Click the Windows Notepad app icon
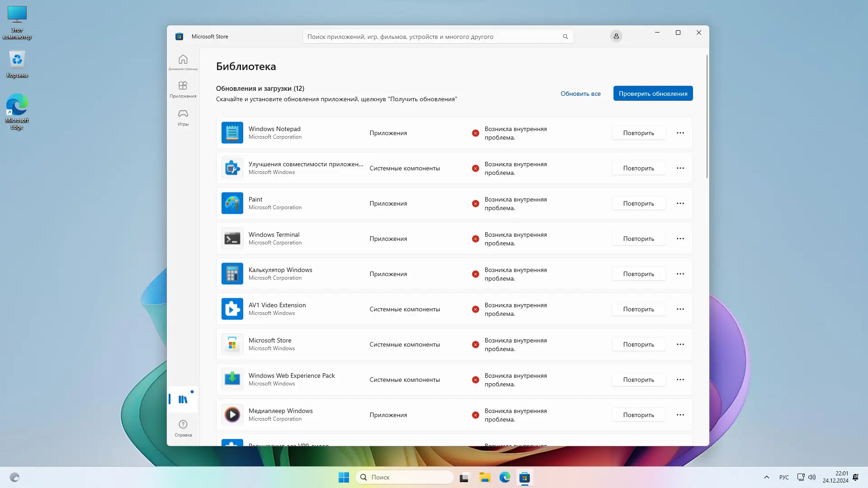This screenshot has width=868, height=488. click(232, 133)
